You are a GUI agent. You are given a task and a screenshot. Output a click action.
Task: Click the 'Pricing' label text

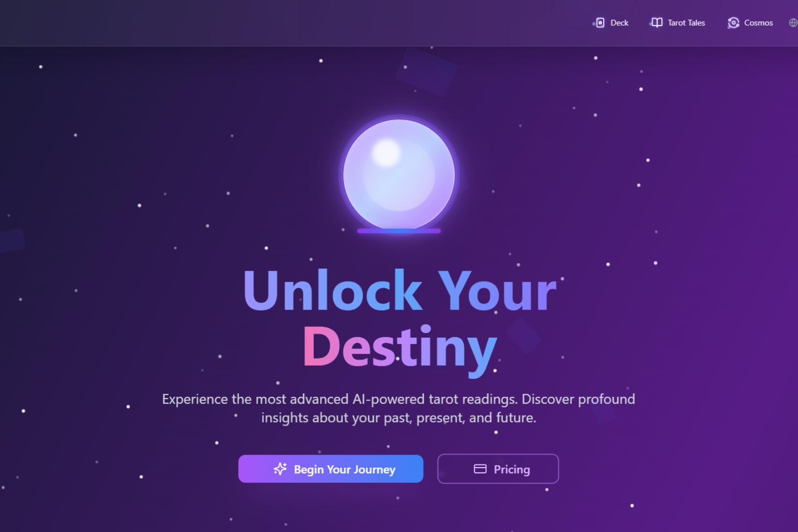point(512,470)
